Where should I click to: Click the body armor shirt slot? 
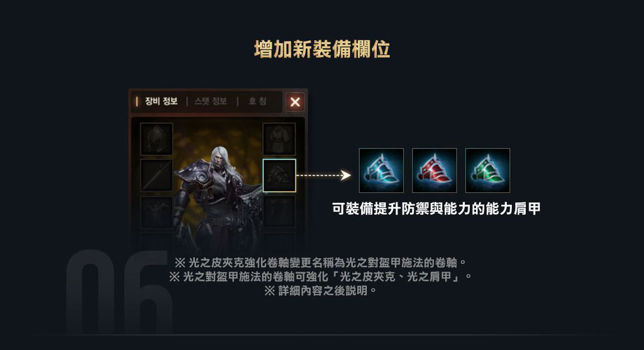click(279, 139)
